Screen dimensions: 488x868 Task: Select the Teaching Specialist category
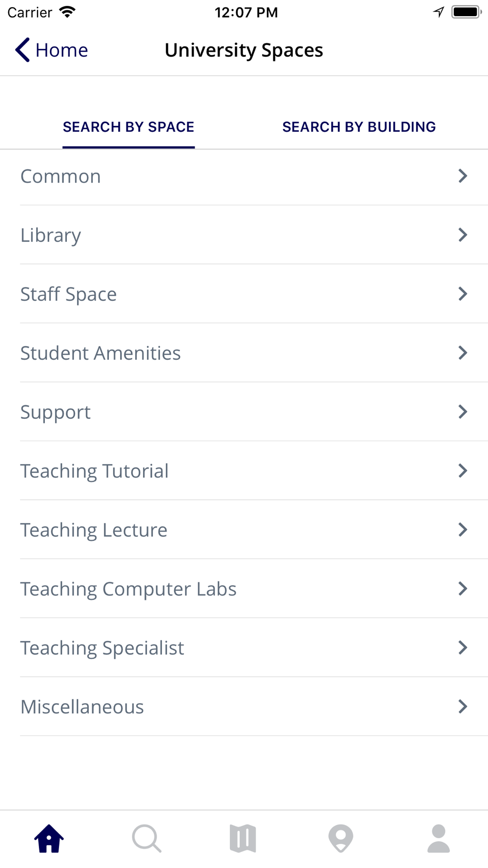(x=102, y=648)
